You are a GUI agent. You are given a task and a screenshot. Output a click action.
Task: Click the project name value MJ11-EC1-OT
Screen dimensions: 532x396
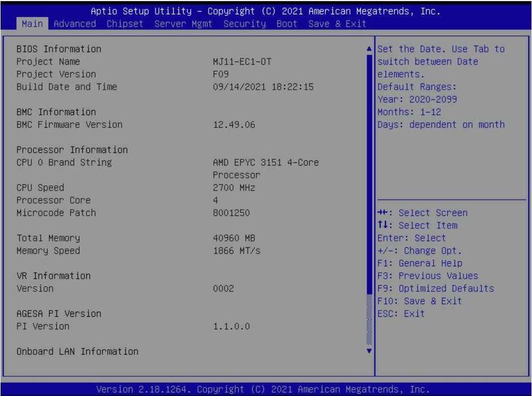pyautogui.click(x=242, y=61)
